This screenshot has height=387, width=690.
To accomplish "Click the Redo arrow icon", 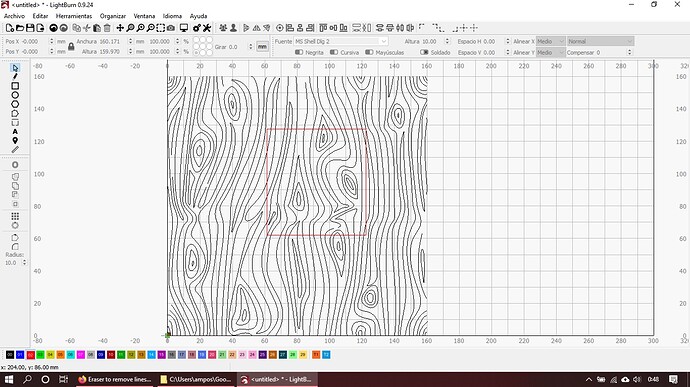I will pyautogui.click(x=63, y=28).
